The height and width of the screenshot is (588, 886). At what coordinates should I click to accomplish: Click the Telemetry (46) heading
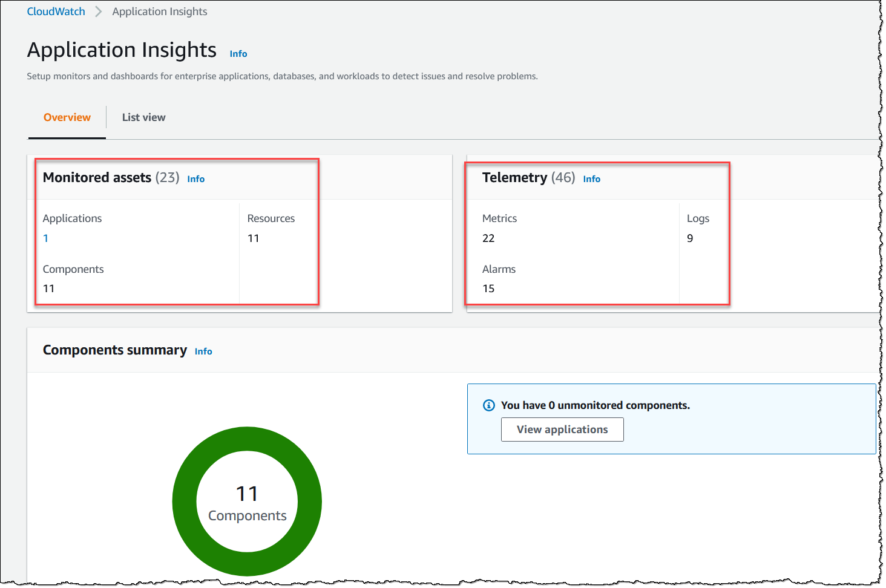click(x=528, y=177)
